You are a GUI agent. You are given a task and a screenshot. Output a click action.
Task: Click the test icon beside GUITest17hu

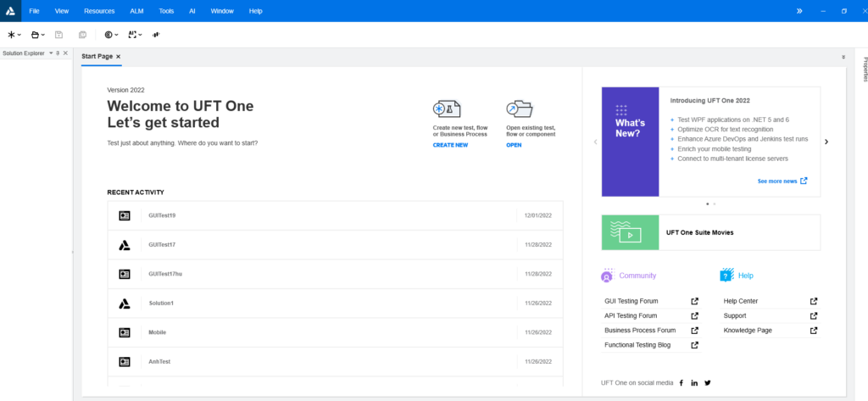coord(125,274)
